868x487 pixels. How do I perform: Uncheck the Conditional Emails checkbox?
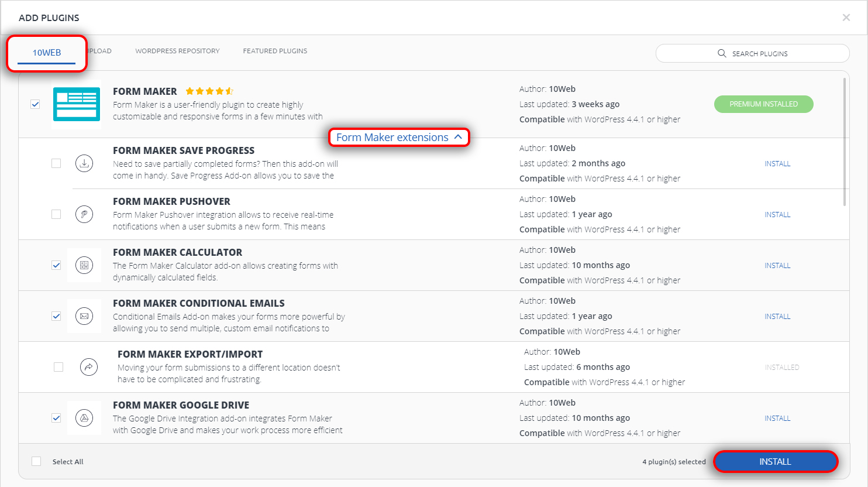click(x=56, y=316)
